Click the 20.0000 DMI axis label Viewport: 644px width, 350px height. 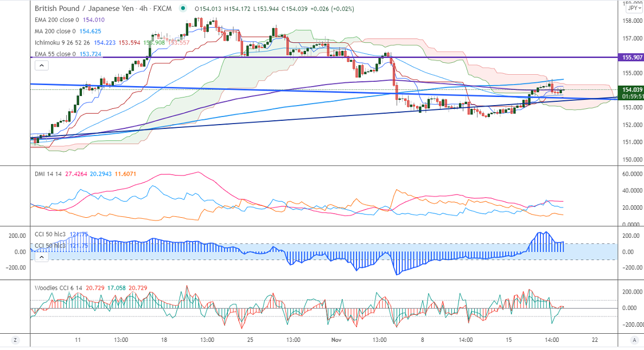(632, 208)
